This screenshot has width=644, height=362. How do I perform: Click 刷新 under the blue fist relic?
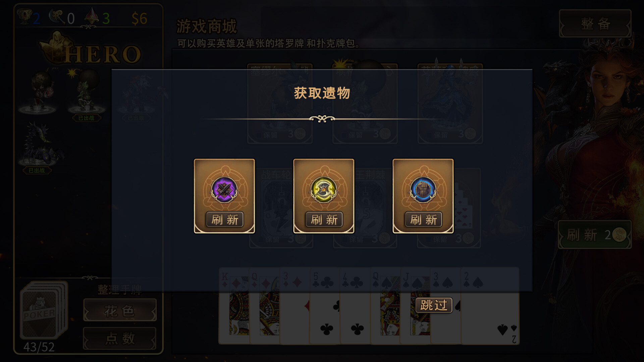pos(423,220)
